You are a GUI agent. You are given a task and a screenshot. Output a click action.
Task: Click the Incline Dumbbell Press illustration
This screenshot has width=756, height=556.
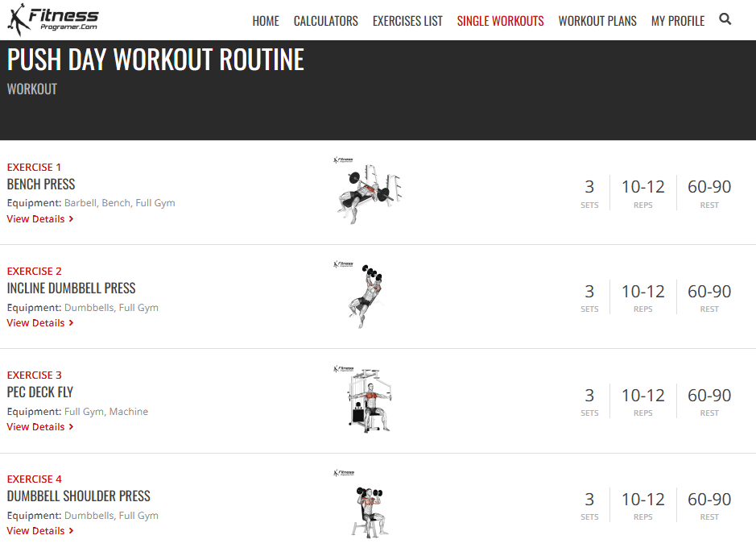click(x=368, y=296)
